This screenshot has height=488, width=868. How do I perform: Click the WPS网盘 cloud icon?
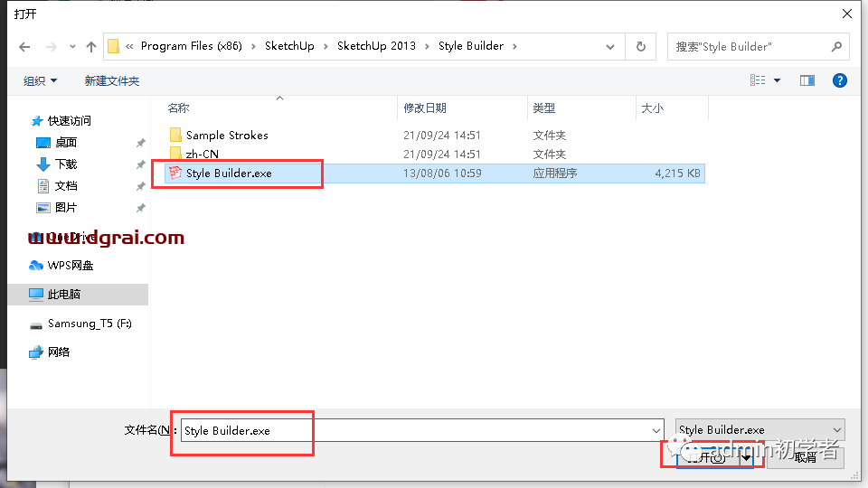tap(36, 266)
